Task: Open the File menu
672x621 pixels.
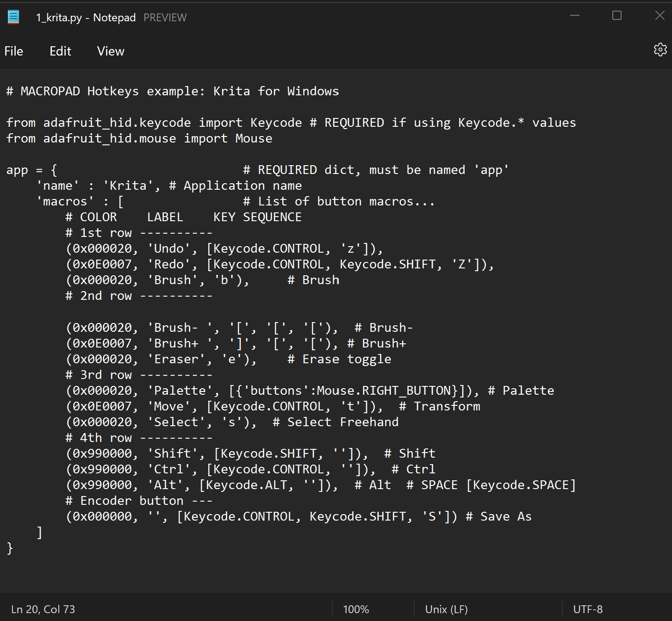Action: [14, 51]
